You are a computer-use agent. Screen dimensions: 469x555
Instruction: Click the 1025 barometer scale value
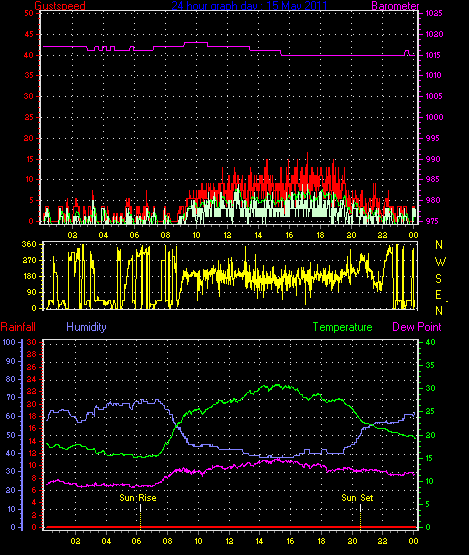pos(434,13)
